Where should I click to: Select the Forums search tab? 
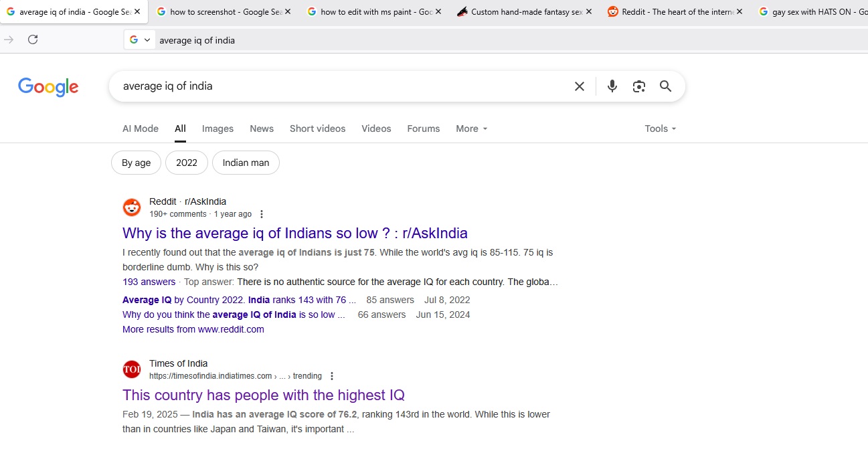point(424,128)
